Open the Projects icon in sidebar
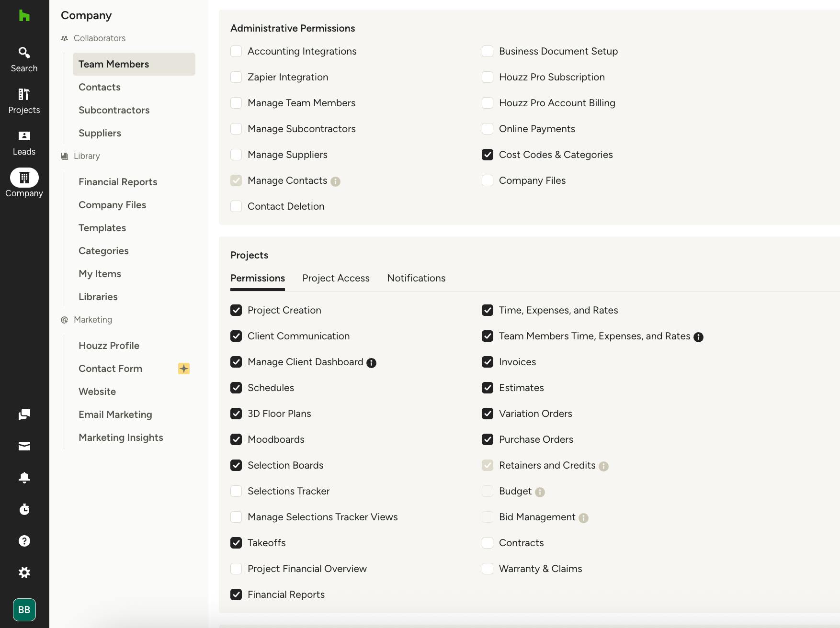840x628 pixels. tap(24, 101)
